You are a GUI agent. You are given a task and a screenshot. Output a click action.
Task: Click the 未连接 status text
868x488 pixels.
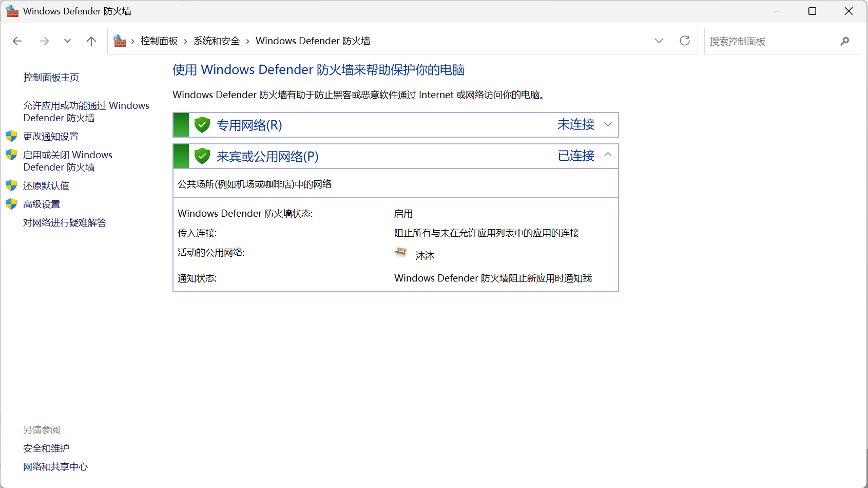click(576, 125)
